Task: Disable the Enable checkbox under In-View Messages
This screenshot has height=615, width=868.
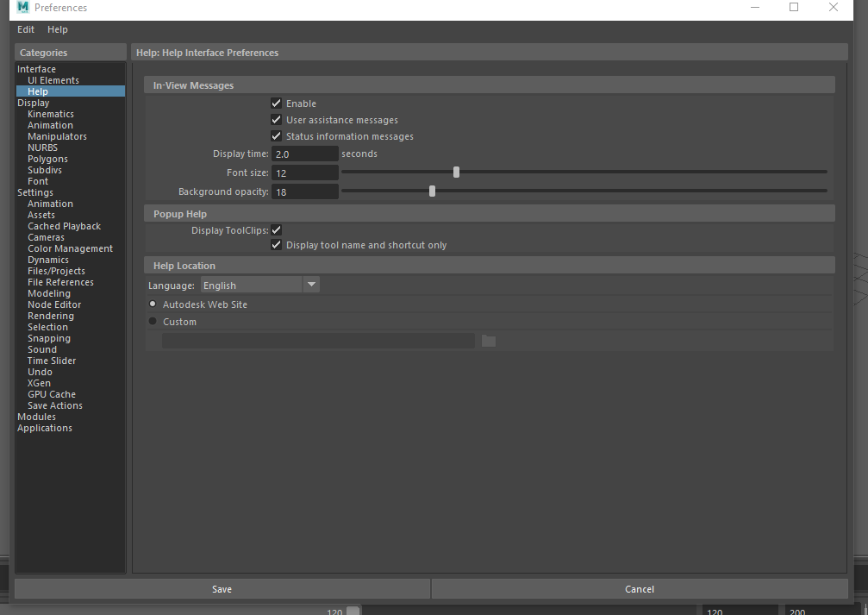Action: (x=276, y=103)
